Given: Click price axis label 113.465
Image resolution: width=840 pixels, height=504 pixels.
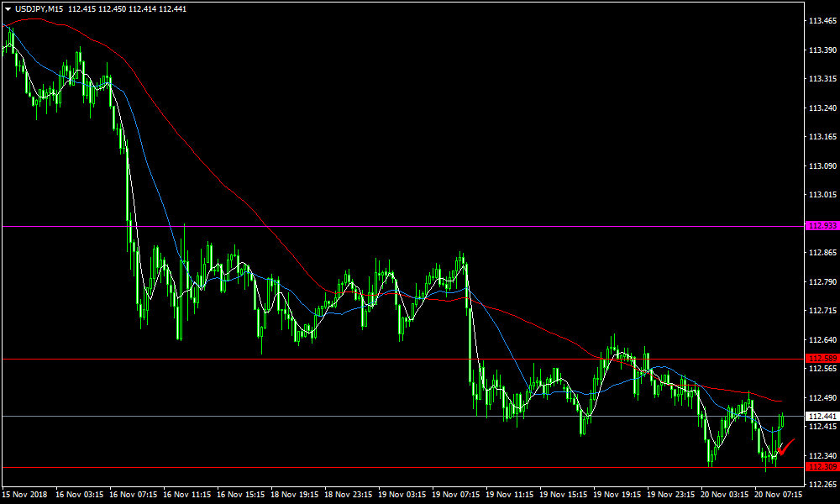Looking at the screenshot, I should 822,21.
